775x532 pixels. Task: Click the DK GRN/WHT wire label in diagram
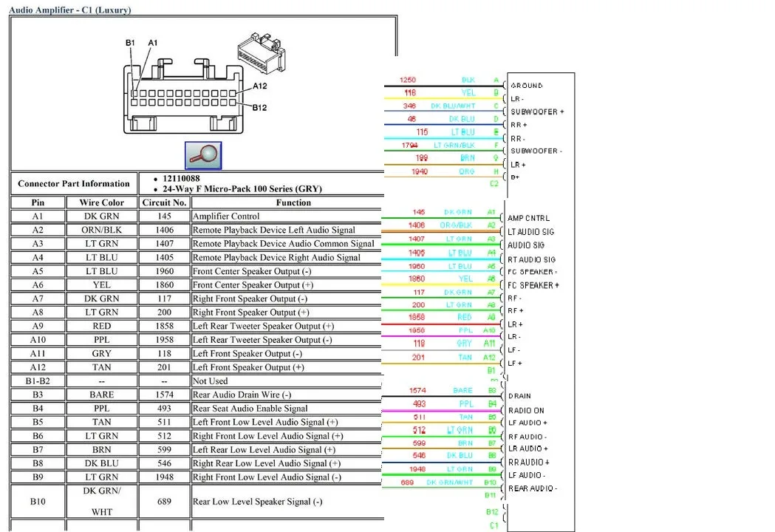(450, 482)
